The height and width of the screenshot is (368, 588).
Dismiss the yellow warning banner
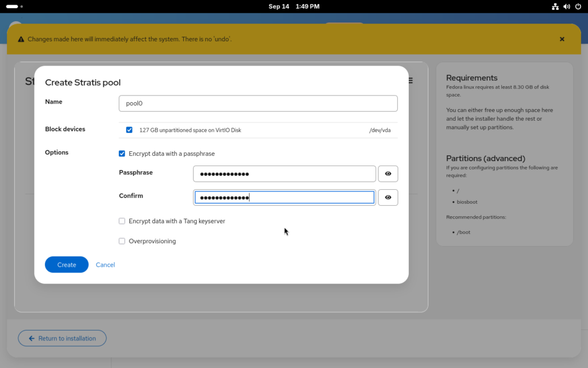(x=562, y=39)
